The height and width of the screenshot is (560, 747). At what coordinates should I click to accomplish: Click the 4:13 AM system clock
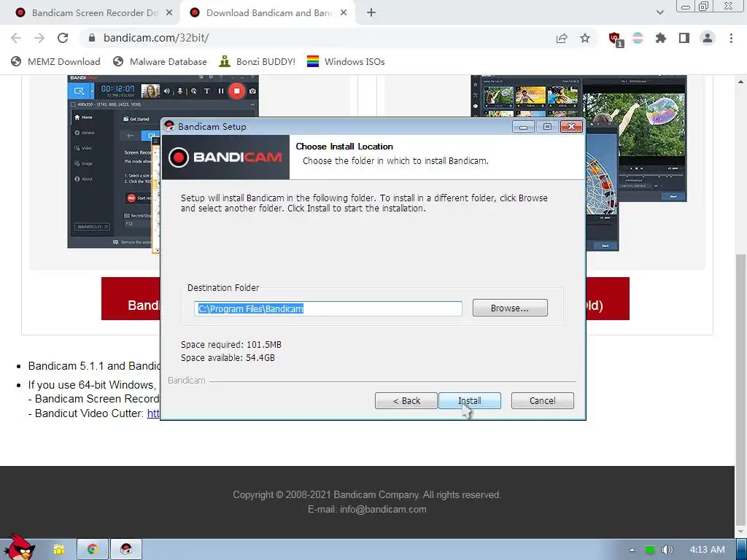click(707, 550)
